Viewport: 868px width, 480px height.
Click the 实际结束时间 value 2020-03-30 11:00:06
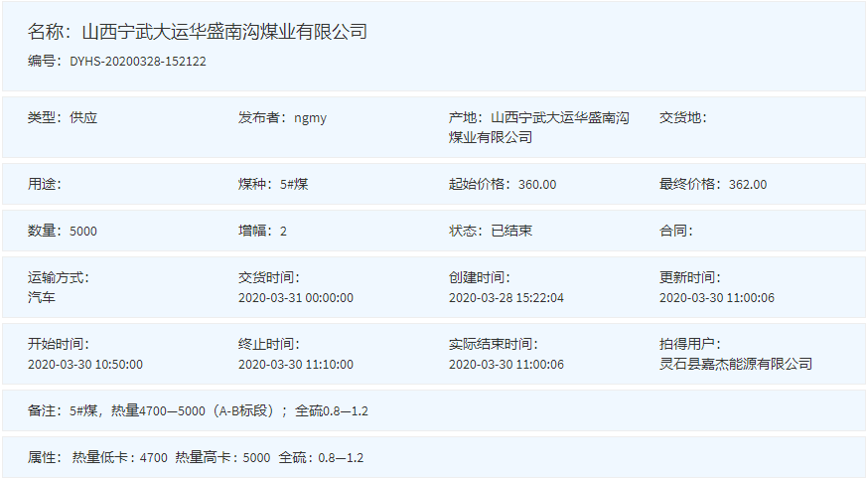[506, 365]
